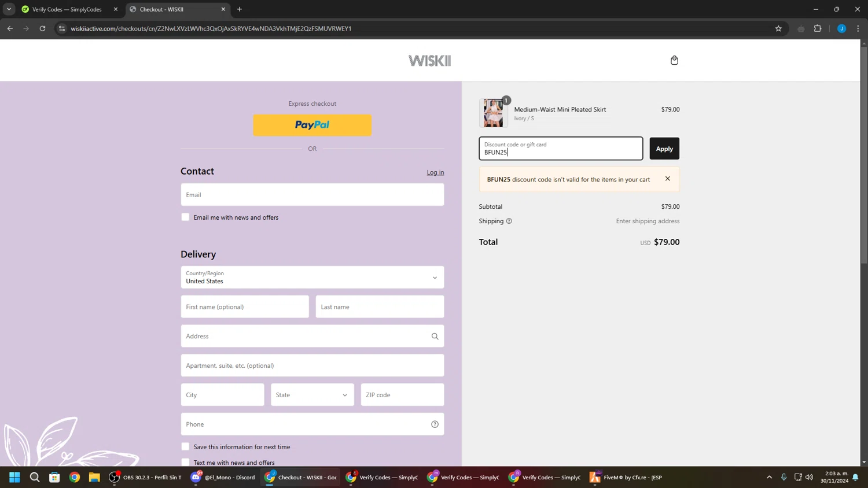Screen dimensions: 868x488
Task: Go back to the previous page
Action: (x=10, y=28)
